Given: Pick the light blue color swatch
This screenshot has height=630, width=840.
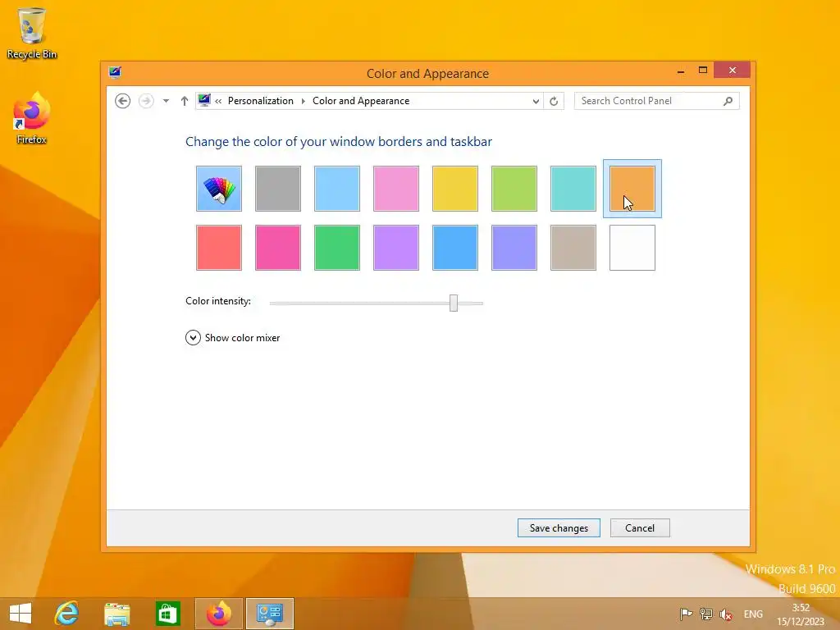Looking at the screenshot, I should click(x=337, y=189).
